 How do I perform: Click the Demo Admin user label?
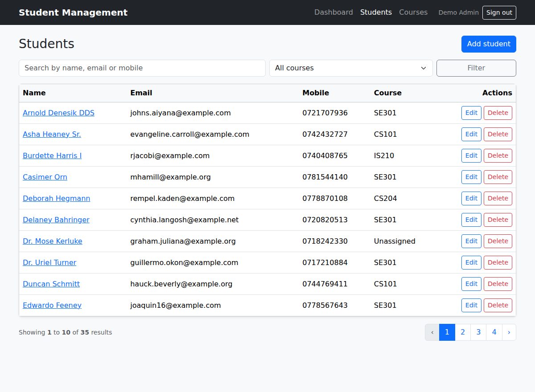458,12
